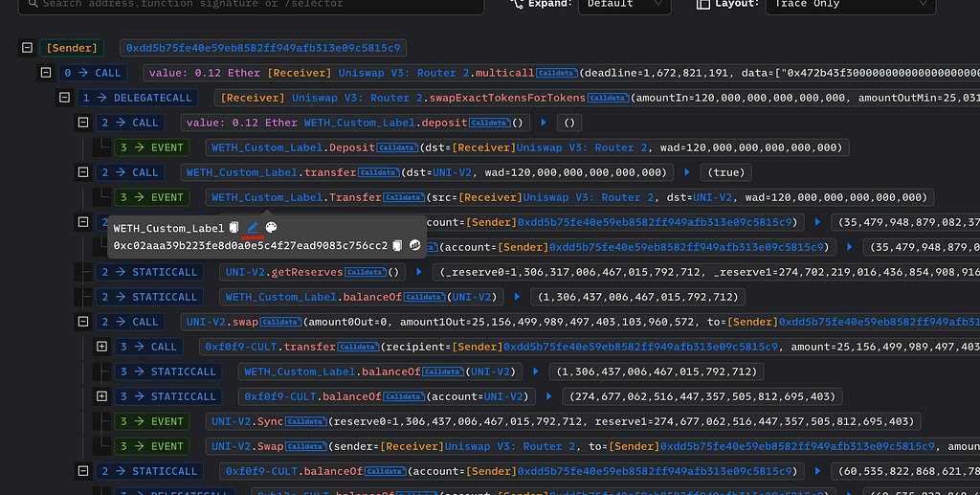The image size is (980, 495).
Task: Click the Sender address 0xdd5b75fe40e59eb8582
Action: point(263,47)
